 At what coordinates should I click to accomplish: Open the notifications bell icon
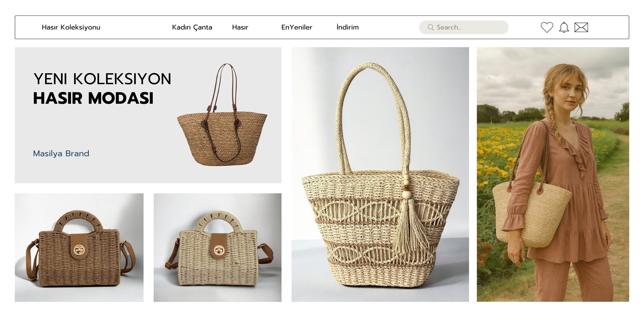pyautogui.click(x=564, y=27)
